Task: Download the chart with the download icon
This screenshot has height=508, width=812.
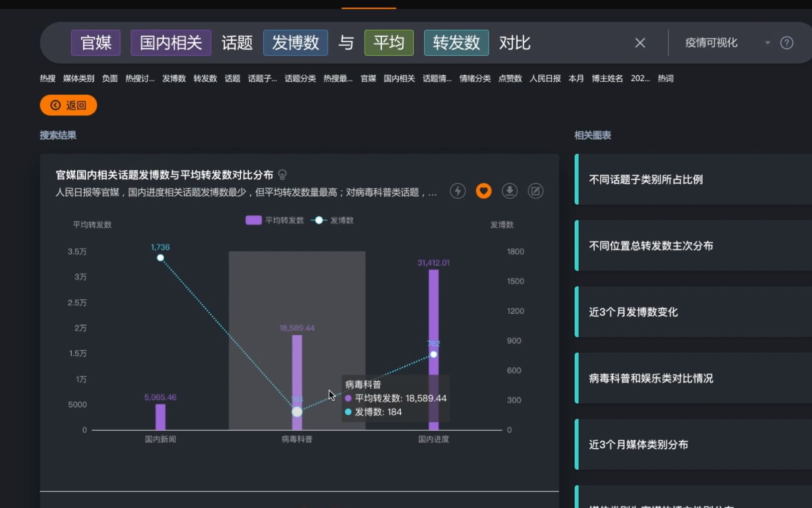Action: tap(510, 191)
